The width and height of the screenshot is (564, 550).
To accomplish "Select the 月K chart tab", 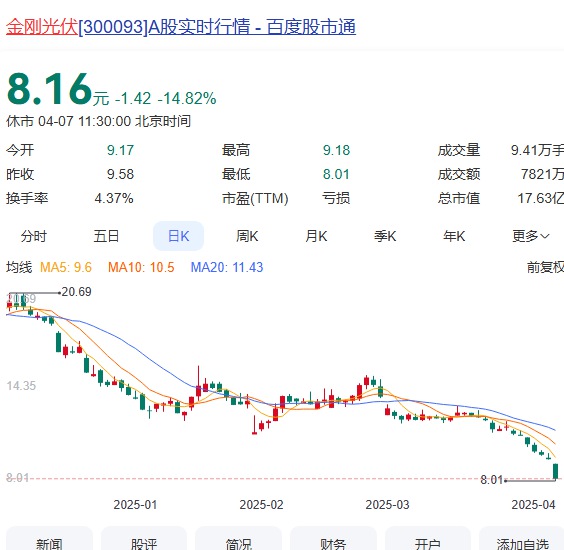I will coord(316,236).
